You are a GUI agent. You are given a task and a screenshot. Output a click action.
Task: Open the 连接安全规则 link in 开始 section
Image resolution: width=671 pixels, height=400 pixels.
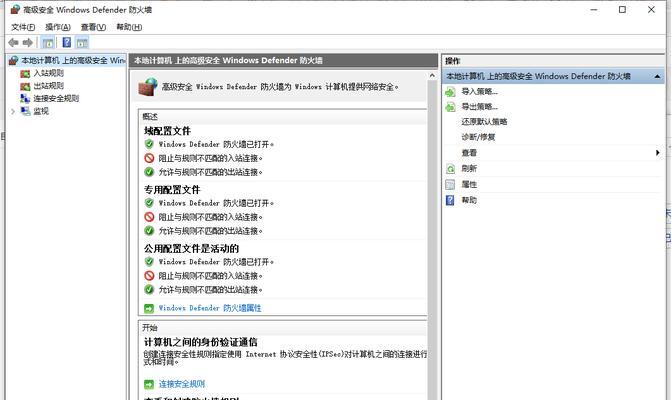182,384
